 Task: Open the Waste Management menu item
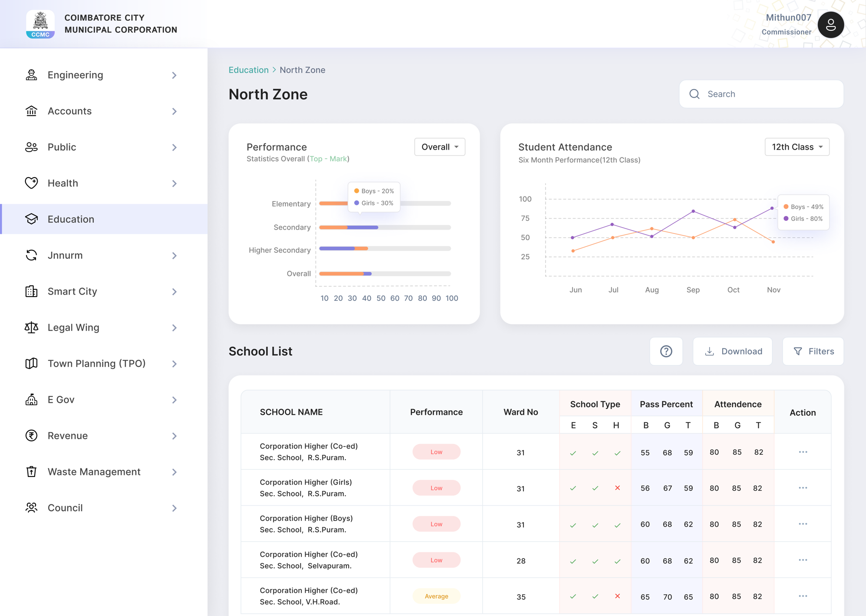[x=104, y=472]
